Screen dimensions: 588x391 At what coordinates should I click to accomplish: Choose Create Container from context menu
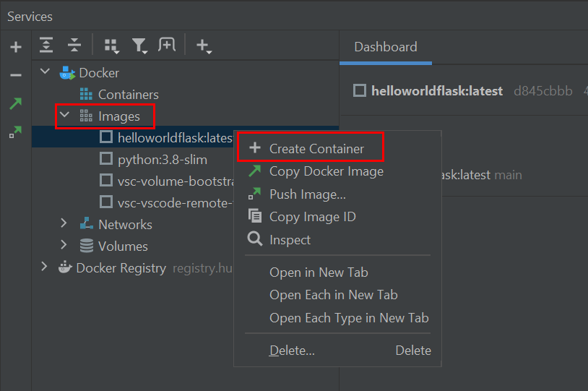click(316, 148)
